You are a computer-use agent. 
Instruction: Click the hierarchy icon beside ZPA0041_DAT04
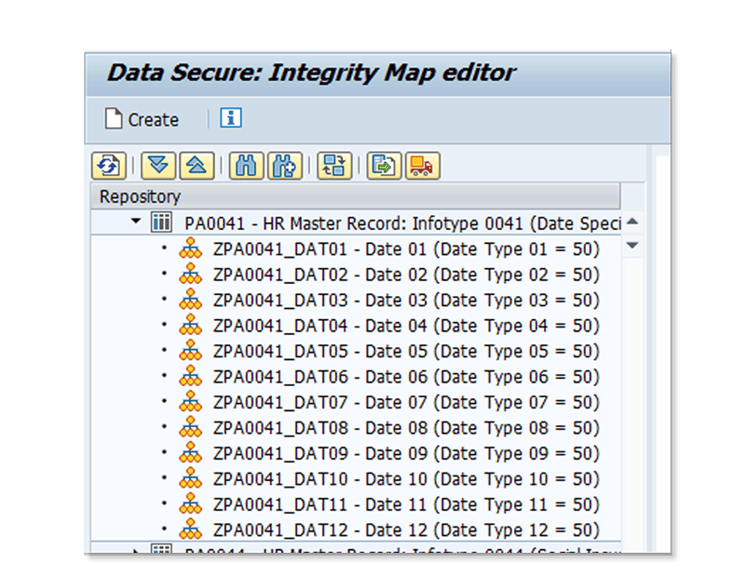point(191,325)
